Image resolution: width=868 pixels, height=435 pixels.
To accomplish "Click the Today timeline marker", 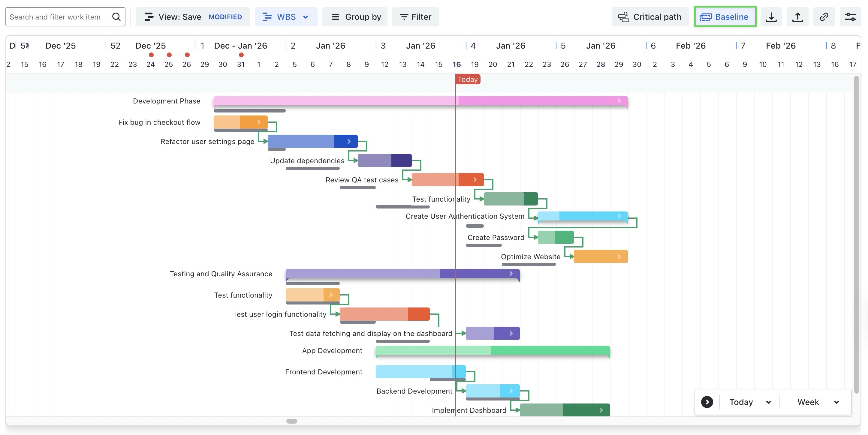I will 467,79.
